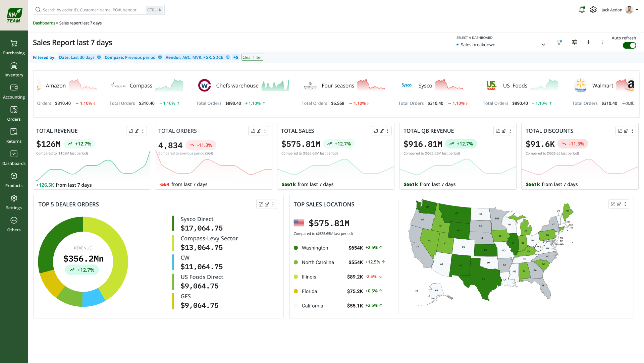Click the North Carolina location row
This screenshot has width=644, height=363.
click(x=339, y=262)
